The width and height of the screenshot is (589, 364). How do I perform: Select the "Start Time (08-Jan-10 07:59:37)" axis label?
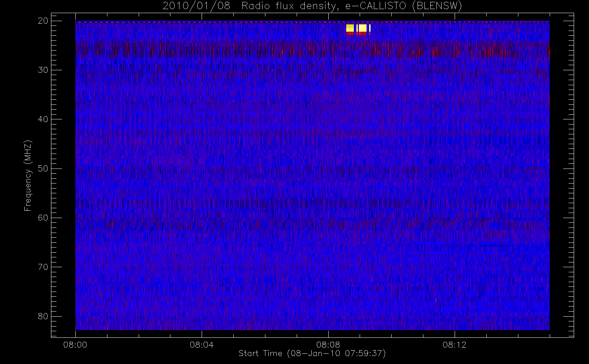[x=312, y=353]
